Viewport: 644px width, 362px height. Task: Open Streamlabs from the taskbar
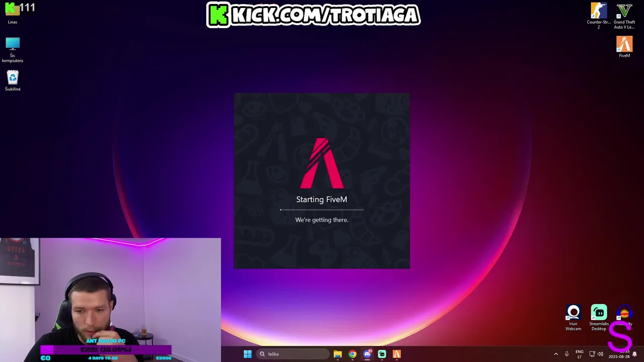point(382,354)
